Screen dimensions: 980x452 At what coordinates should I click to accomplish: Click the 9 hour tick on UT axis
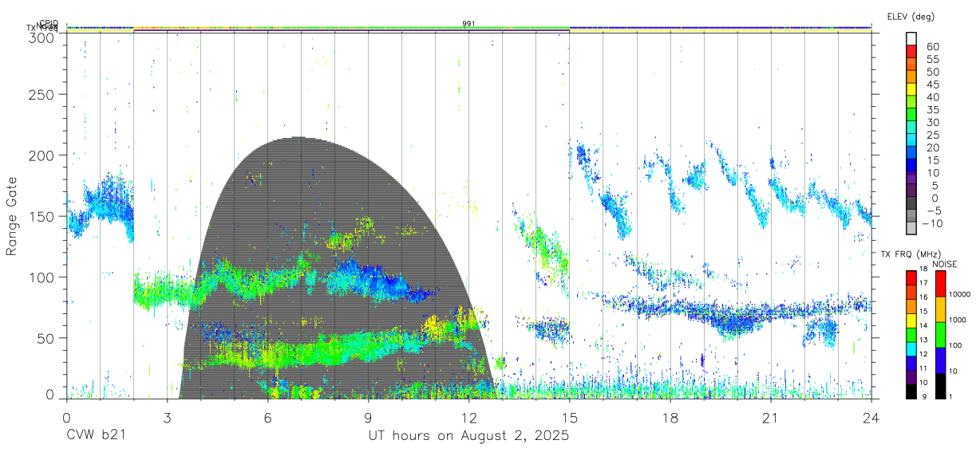pyautogui.click(x=369, y=417)
